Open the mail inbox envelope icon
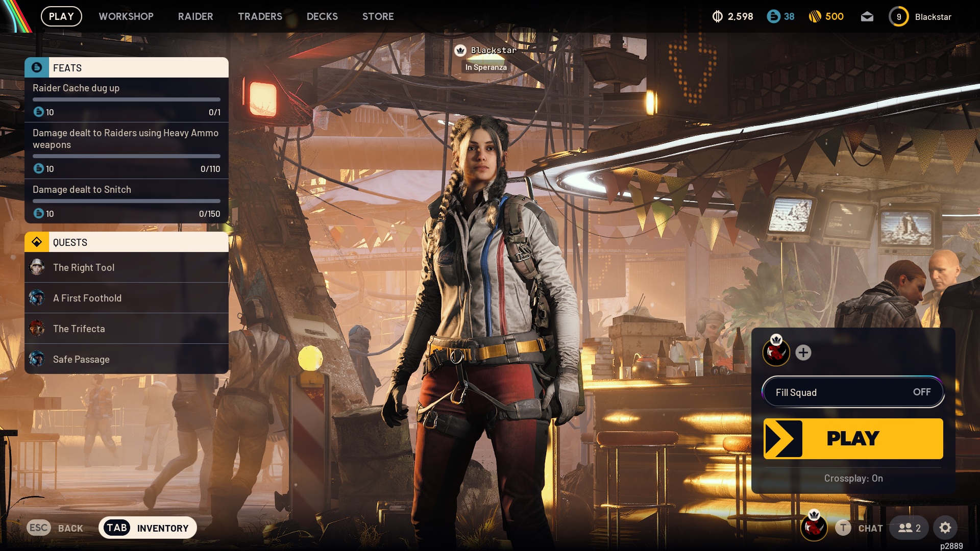 pyautogui.click(x=867, y=17)
